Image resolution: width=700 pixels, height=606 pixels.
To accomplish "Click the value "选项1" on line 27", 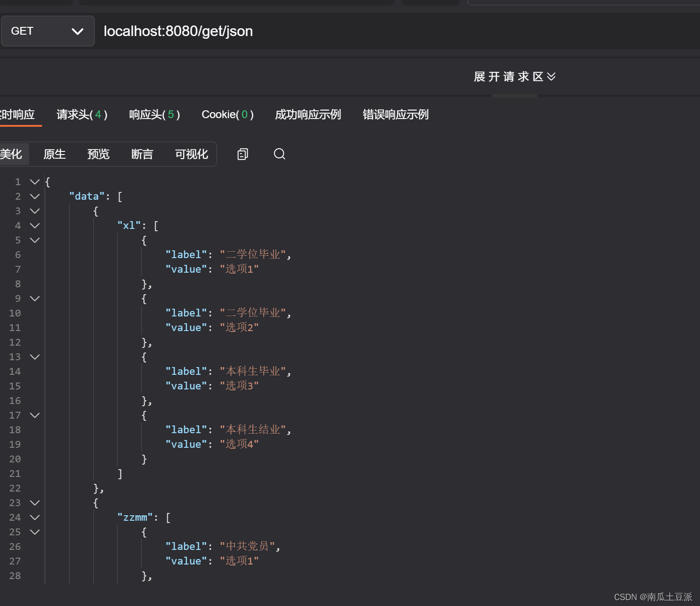I will click(239, 561).
